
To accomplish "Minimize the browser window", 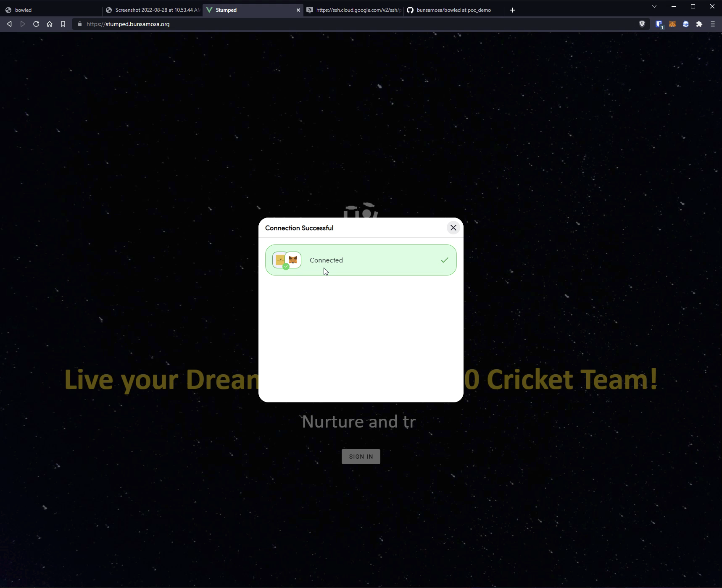I will pyautogui.click(x=674, y=6).
